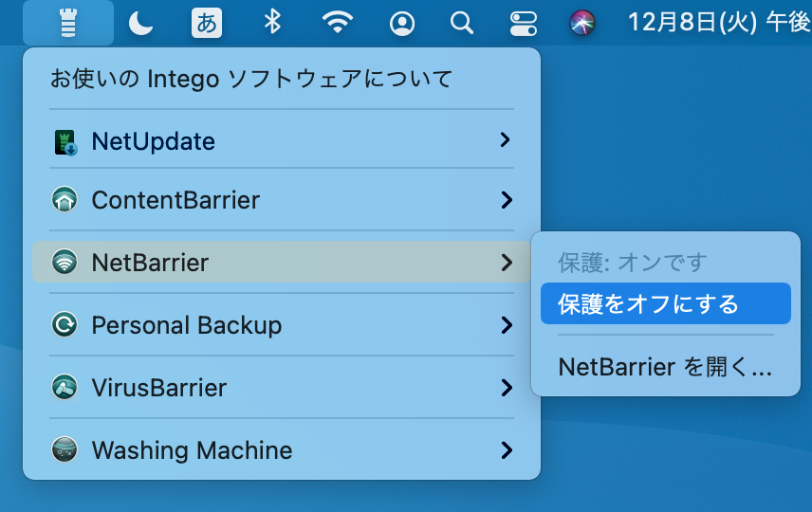
Task: Select the NetBarrier menu entry
Action: point(281,262)
